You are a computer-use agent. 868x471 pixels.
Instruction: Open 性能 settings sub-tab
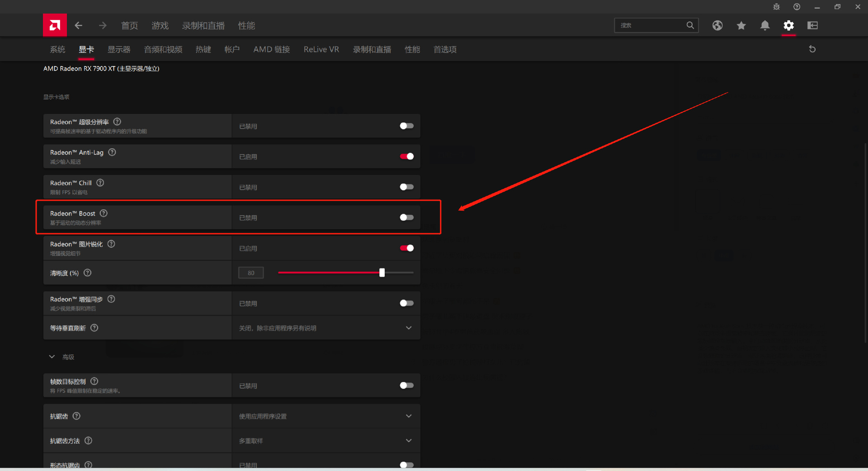(412, 49)
